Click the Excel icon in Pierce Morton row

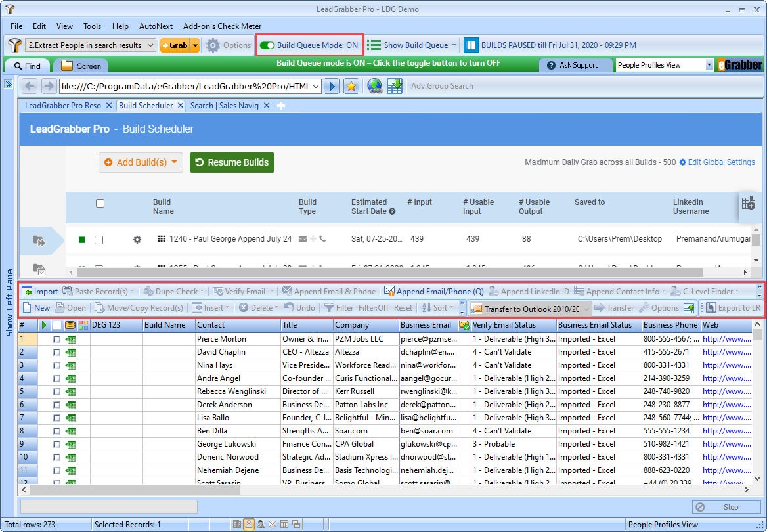coord(71,339)
